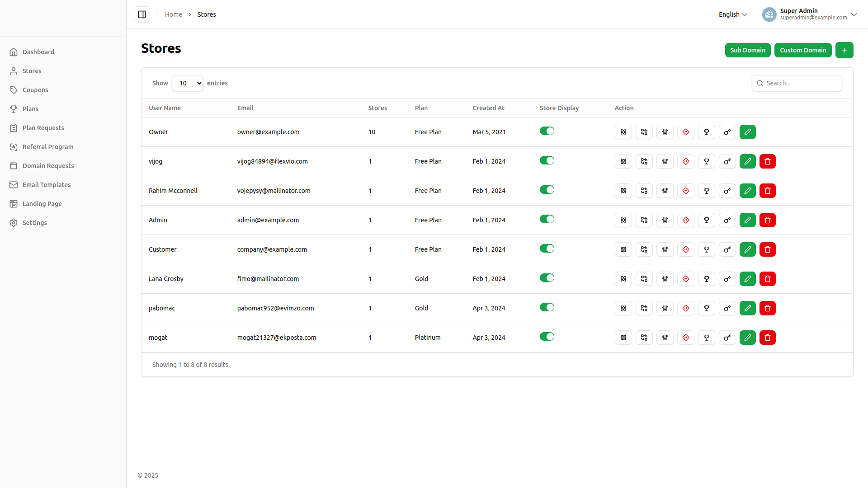Open Plan Requests in the sidebar

[x=43, y=128]
